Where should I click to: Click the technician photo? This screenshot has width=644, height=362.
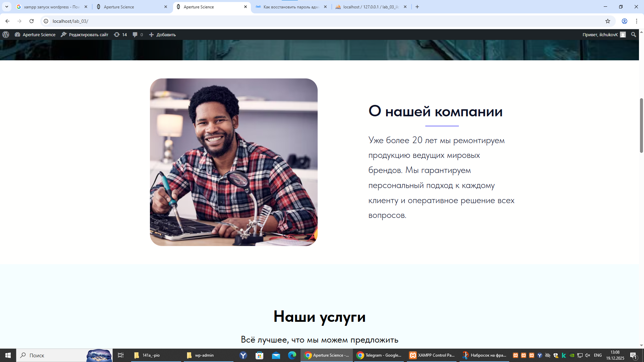pos(233,162)
